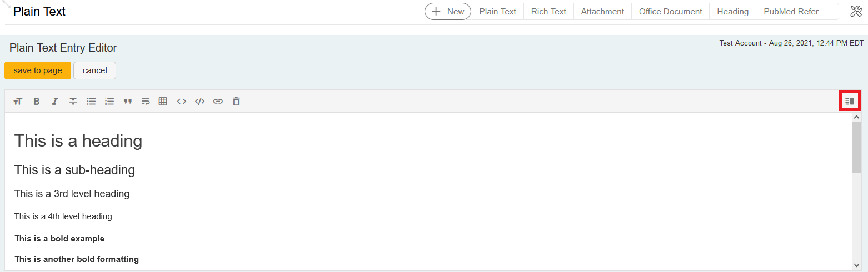Select the PubMed Reference entry tab

797,11
